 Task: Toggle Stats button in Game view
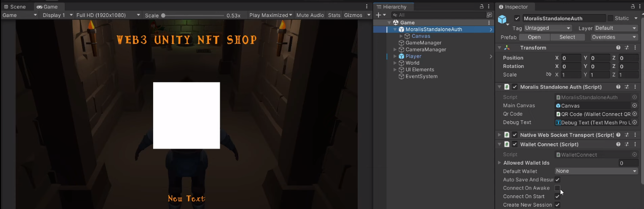point(334,15)
